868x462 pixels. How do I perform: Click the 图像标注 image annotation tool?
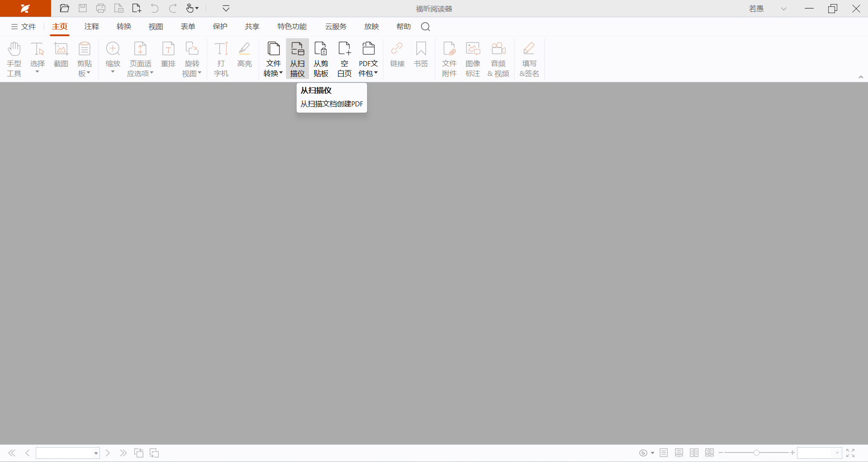coord(473,59)
